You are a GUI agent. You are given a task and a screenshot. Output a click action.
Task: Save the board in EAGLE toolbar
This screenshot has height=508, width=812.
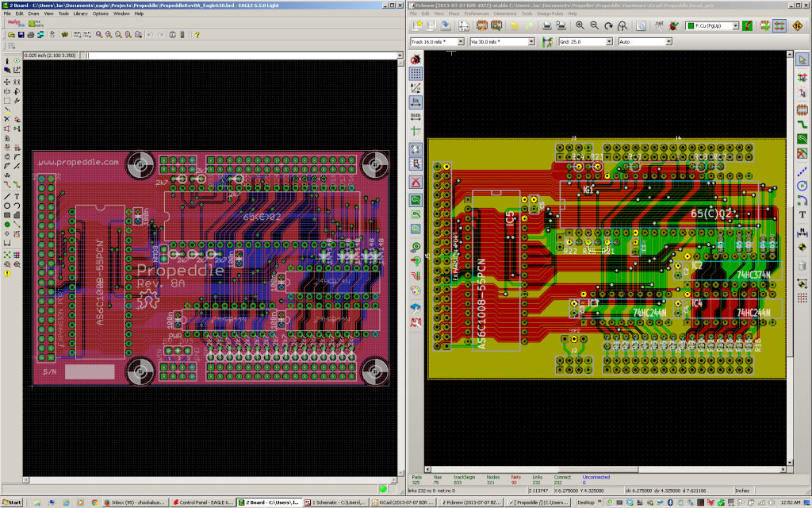click(x=21, y=35)
